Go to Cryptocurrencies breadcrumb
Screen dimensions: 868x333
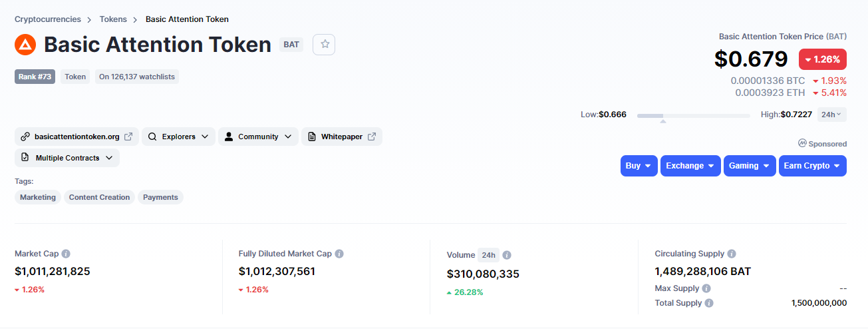48,19
